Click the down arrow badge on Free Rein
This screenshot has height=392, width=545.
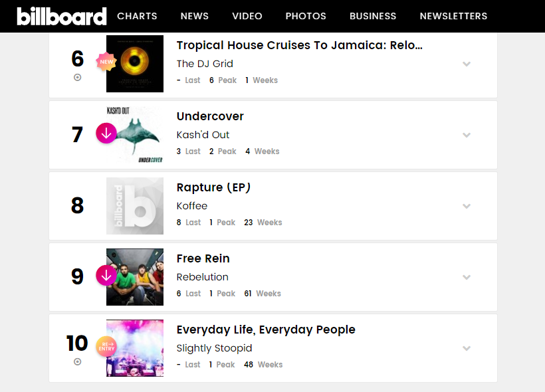[106, 276]
